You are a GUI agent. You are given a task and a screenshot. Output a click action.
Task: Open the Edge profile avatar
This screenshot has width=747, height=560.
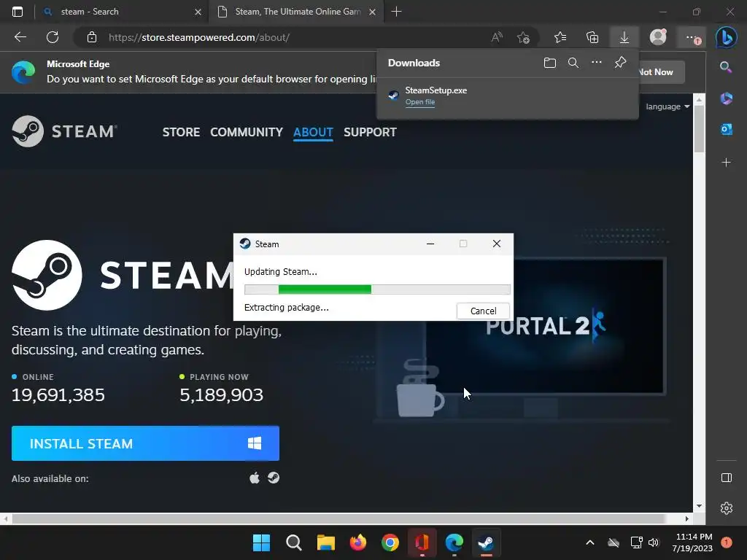[658, 37]
